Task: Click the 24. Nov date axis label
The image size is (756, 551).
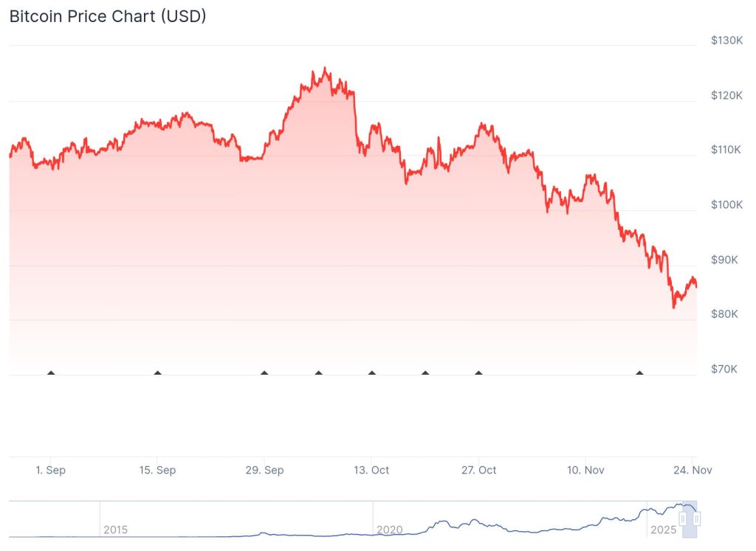Action: 693,470
